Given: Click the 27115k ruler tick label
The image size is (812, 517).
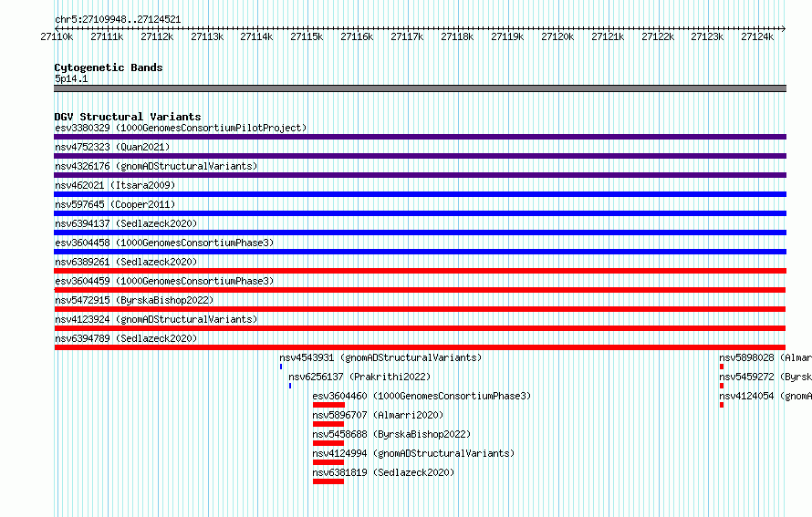Looking at the screenshot, I should coord(307,36).
